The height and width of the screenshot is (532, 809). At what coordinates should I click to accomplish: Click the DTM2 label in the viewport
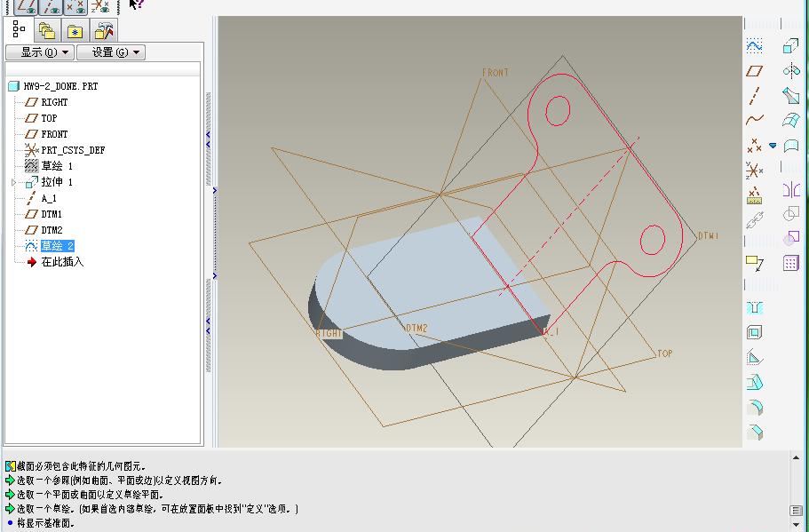coord(416,329)
